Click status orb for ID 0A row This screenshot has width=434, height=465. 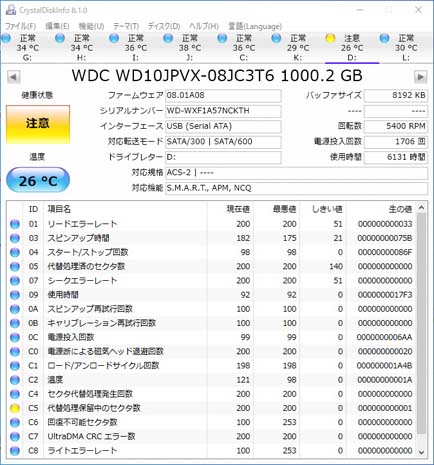(15, 309)
